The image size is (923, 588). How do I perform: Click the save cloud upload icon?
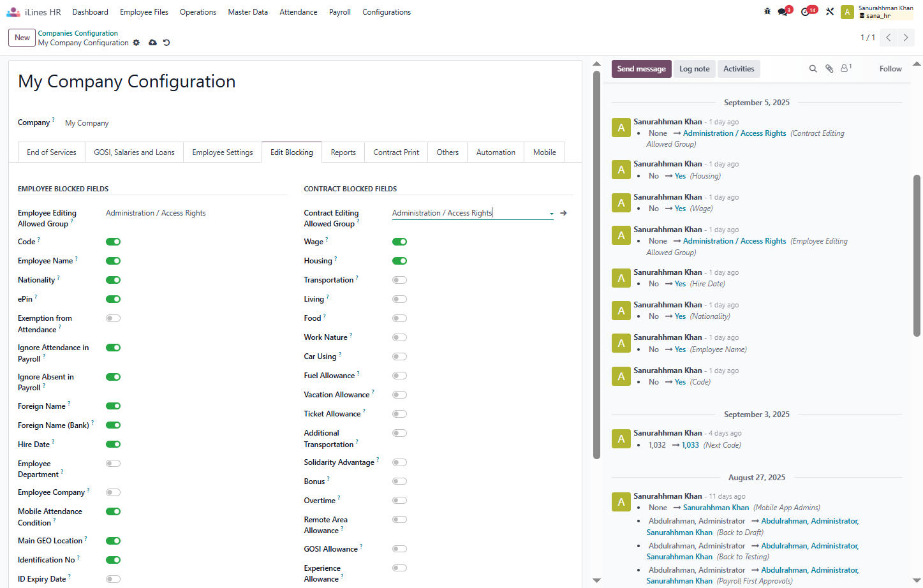(x=152, y=43)
